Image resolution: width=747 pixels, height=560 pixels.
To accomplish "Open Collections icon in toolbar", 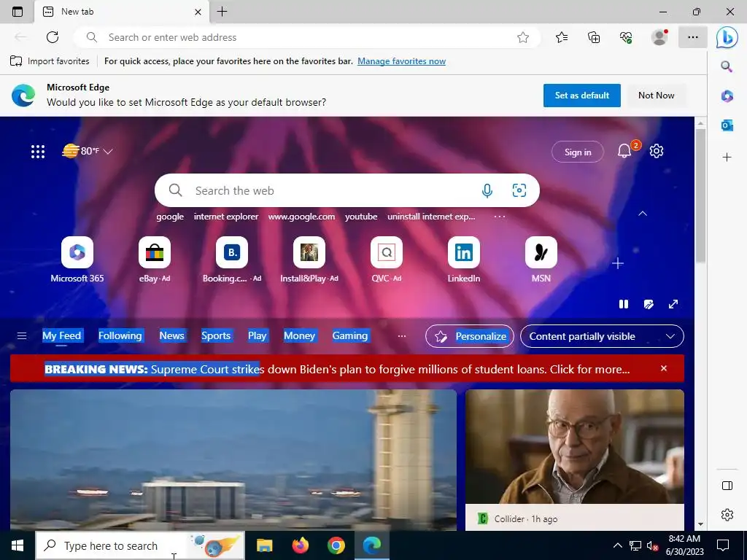I will 594,37.
